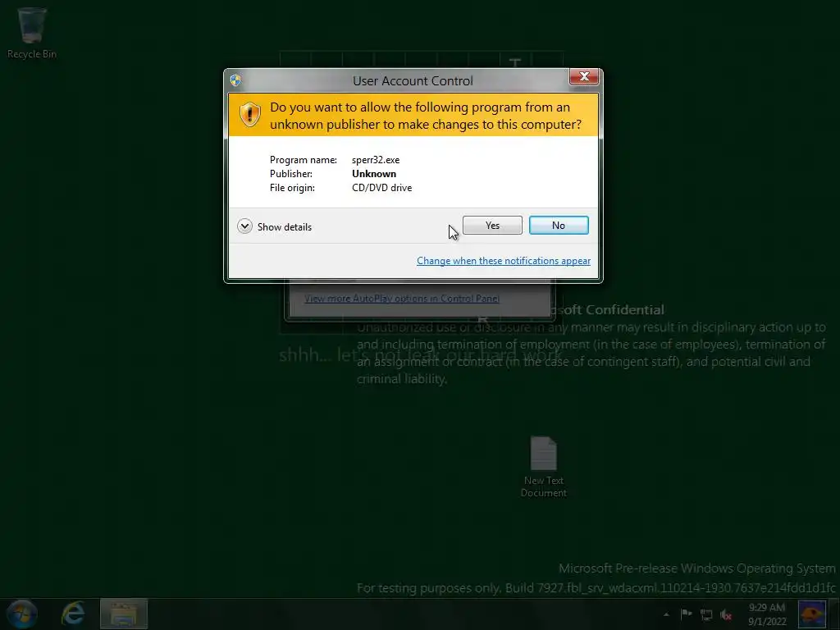Open the Start menu orb
This screenshot has width=840, height=630.
point(22,614)
